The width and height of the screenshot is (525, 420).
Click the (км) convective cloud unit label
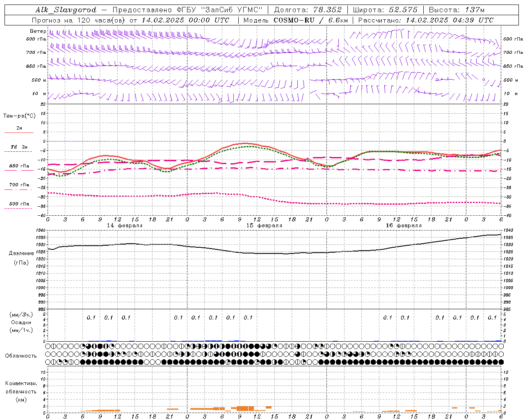[21, 399]
